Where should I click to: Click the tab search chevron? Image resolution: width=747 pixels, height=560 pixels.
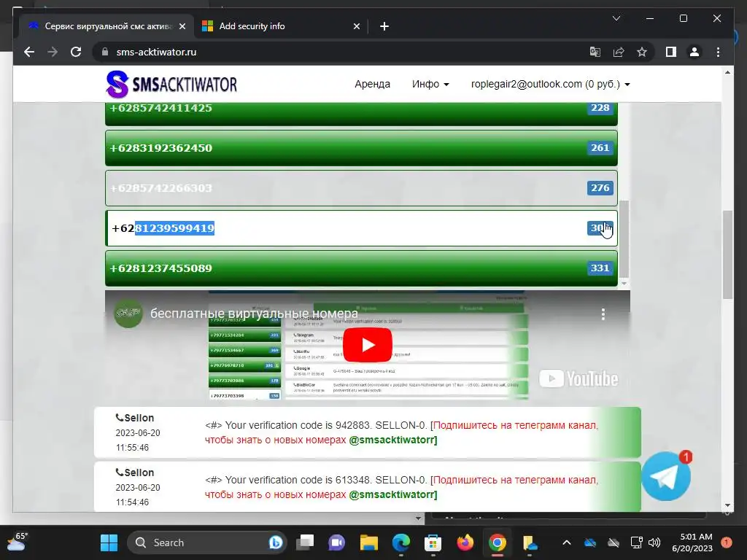pos(616,18)
